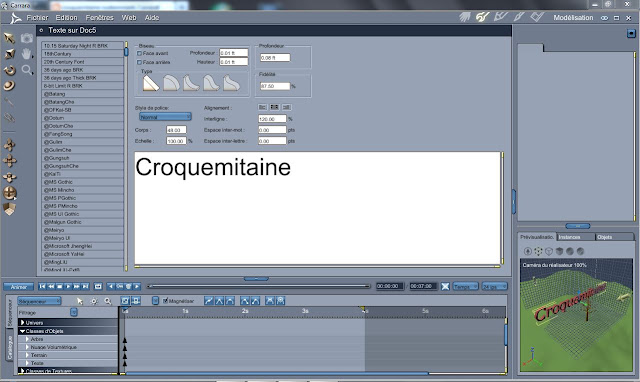Click the timeline marker near 4s
Viewport: 640px width, 382px height.
coord(362,309)
